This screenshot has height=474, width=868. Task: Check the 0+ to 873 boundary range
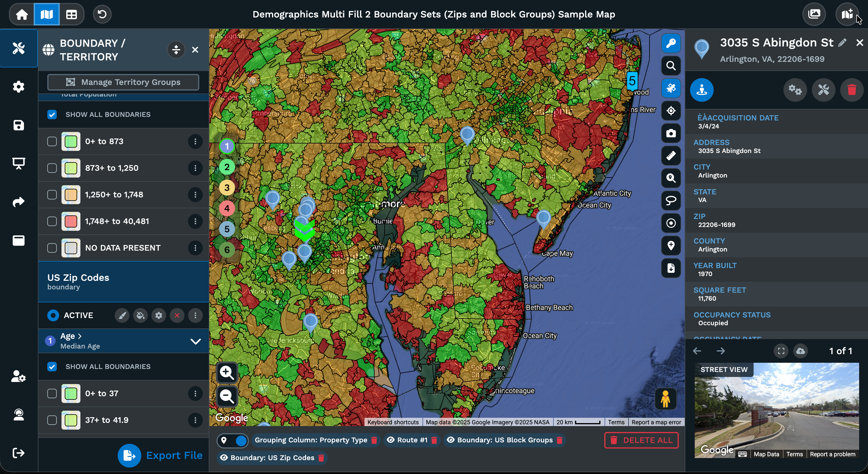click(x=52, y=142)
